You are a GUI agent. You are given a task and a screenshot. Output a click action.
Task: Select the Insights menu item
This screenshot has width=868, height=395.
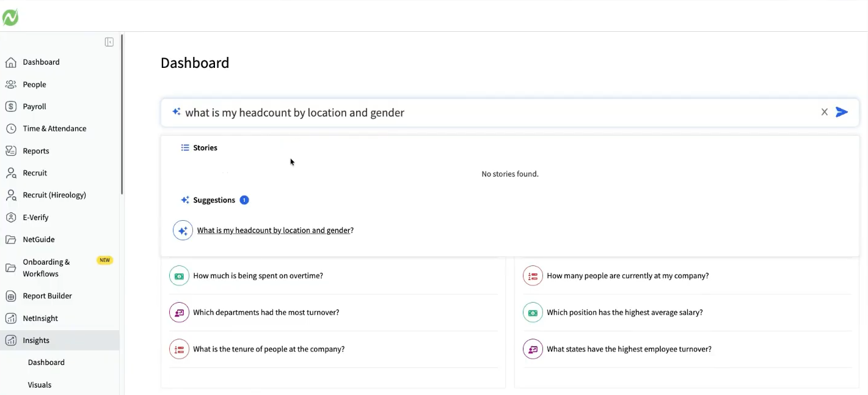click(60, 341)
